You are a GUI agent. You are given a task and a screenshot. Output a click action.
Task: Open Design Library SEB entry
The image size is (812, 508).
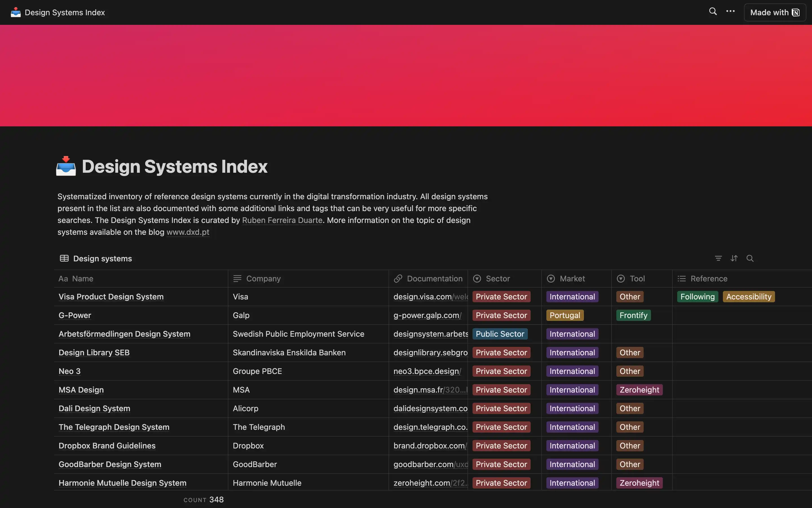pos(94,353)
